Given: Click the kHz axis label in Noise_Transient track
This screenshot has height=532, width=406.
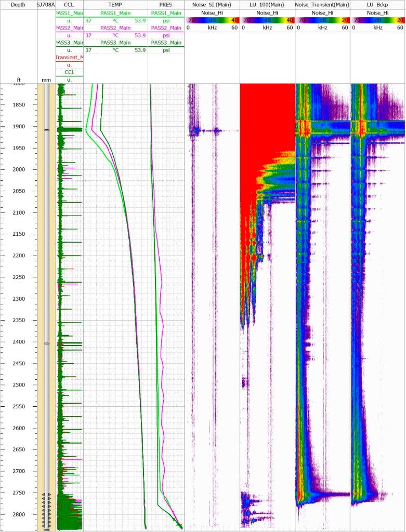Looking at the screenshot, I should (322, 28).
